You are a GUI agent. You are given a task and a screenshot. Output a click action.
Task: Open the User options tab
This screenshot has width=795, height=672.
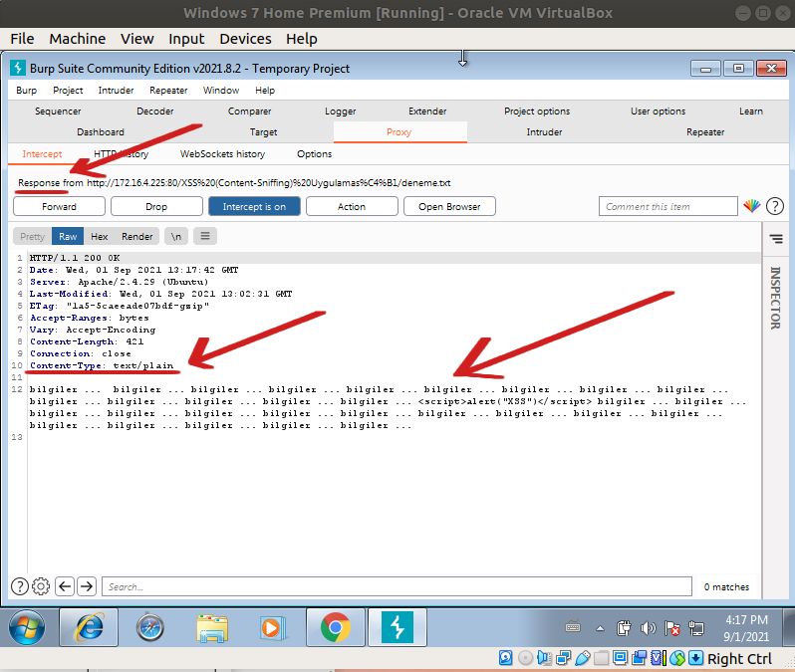point(659,111)
